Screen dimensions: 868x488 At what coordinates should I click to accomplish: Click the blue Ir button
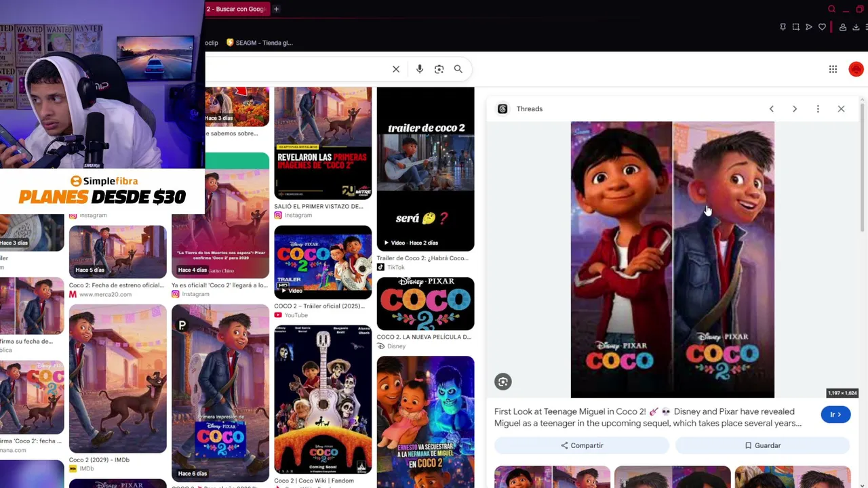835,414
